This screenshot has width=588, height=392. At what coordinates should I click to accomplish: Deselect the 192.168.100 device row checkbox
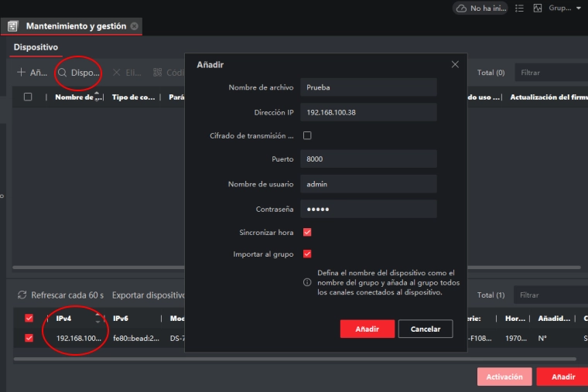click(x=29, y=338)
